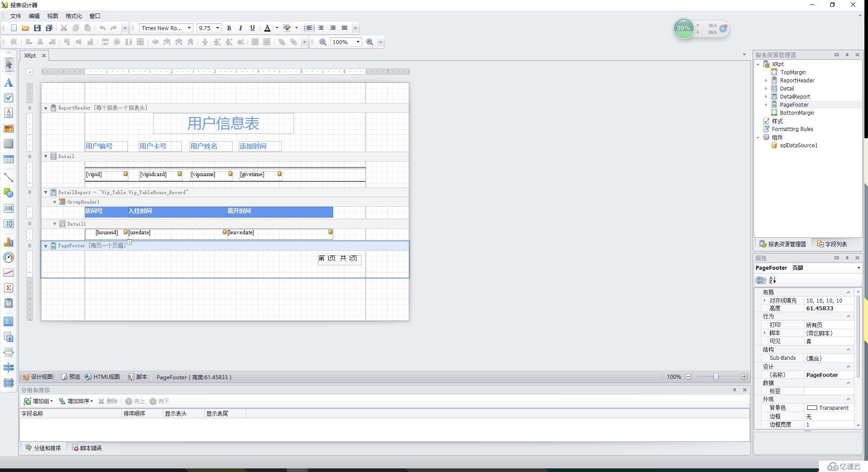Click the Undo toolbar icon
This screenshot has height=472, width=868.
[102, 28]
